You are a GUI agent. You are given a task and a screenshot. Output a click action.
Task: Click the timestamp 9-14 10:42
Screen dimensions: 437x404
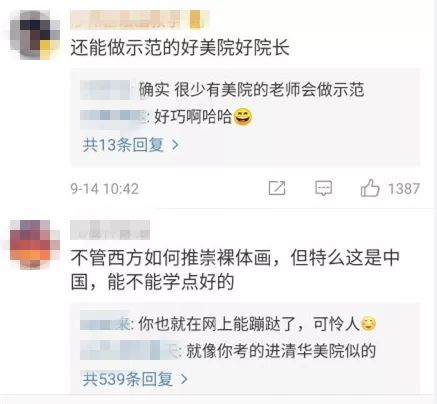[104, 189]
